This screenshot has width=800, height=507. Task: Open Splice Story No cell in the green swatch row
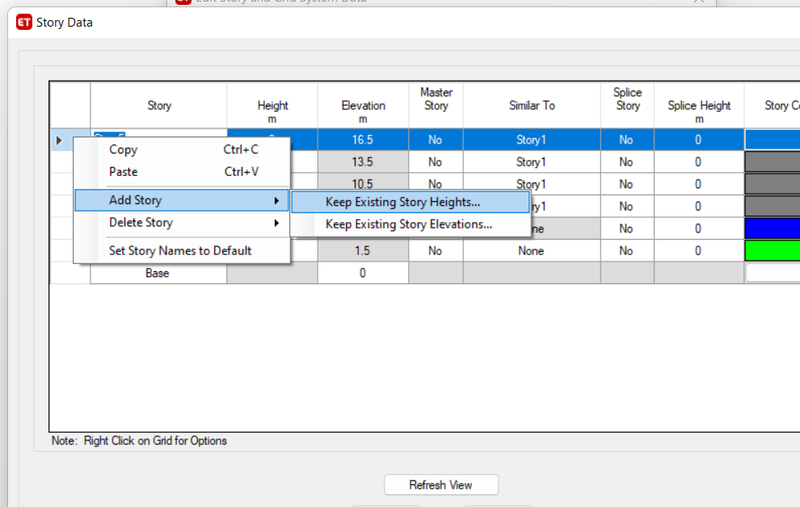627,251
